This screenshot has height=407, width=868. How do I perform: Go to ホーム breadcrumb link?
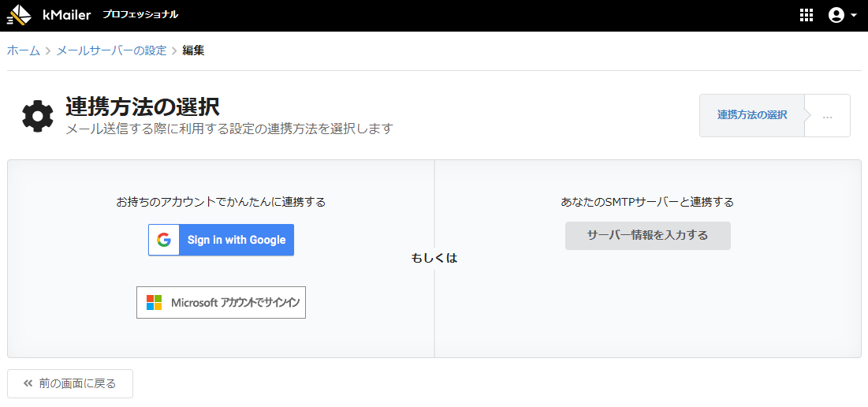tap(24, 50)
